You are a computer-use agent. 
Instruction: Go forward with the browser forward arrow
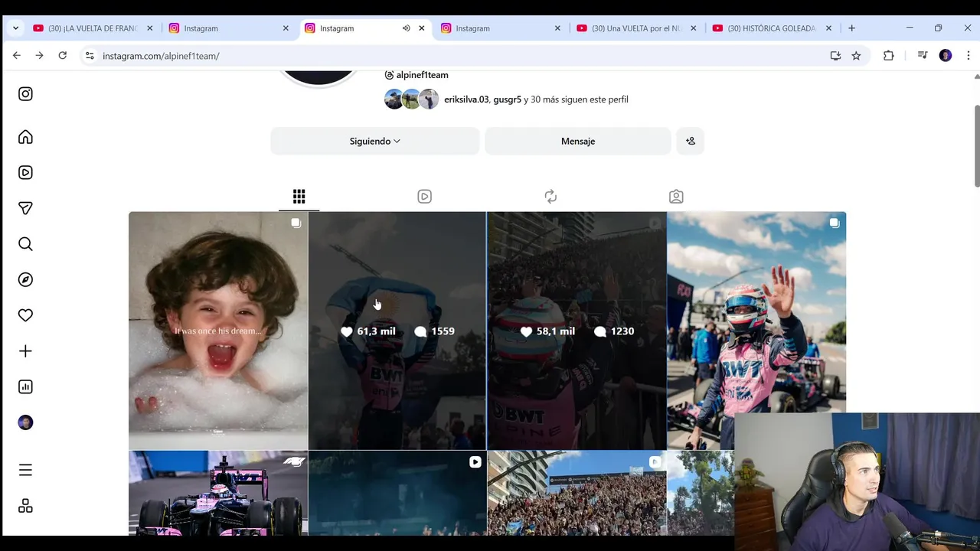coord(40,56)
